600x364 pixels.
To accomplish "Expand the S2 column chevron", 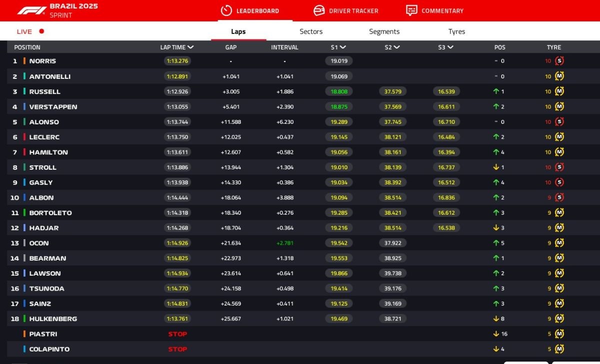I will (396, 47).
